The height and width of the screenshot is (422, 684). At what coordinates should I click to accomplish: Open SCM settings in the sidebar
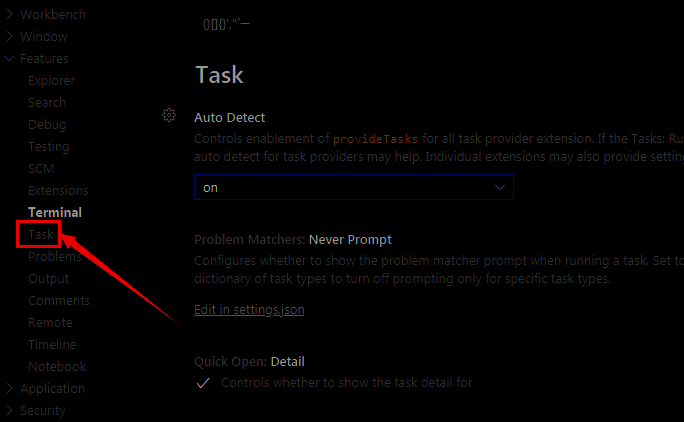pyautogui.click(x=41, y=169)
